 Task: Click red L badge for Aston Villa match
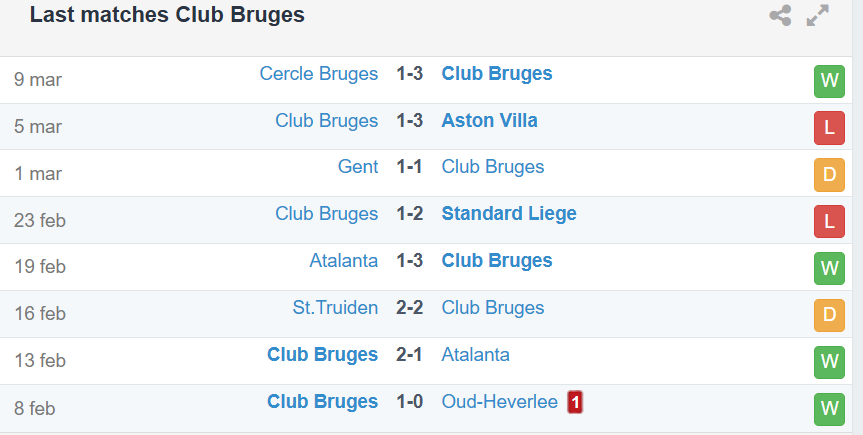coord(829,128)
